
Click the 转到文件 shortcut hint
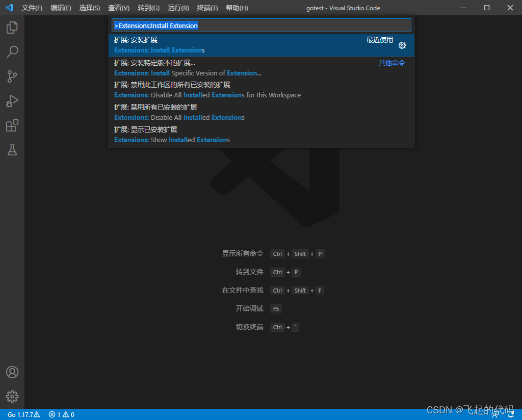coord(268,272)
